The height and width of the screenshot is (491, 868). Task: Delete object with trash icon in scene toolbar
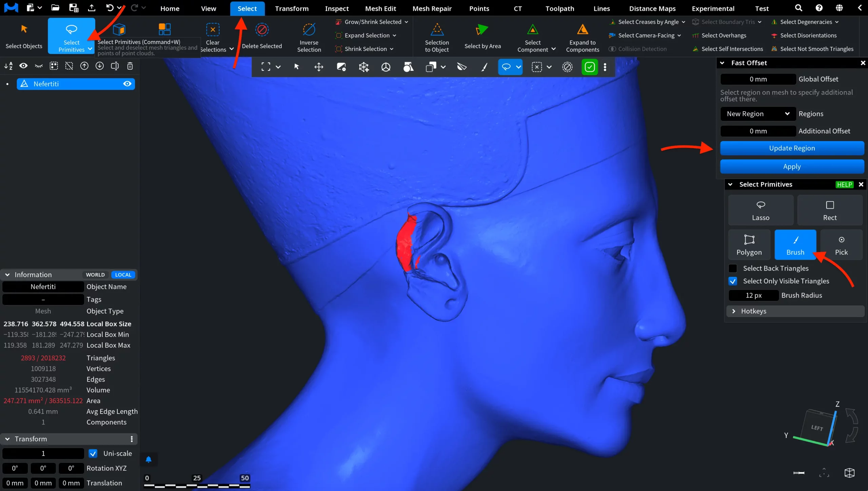130,66
